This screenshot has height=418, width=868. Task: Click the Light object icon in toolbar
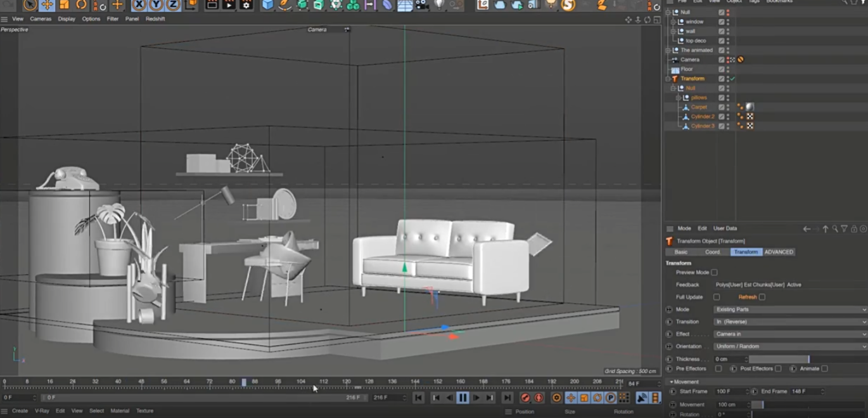click(439, 5)
